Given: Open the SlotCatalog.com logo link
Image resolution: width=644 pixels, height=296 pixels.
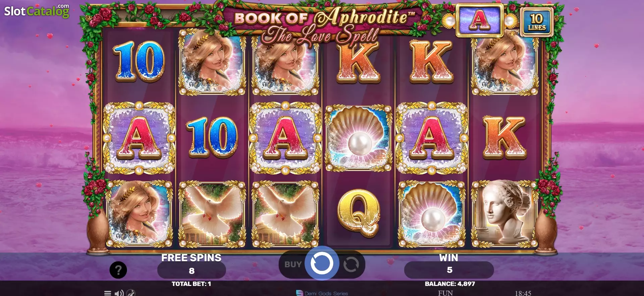Looking at the screenshot, I should point(37,11).
